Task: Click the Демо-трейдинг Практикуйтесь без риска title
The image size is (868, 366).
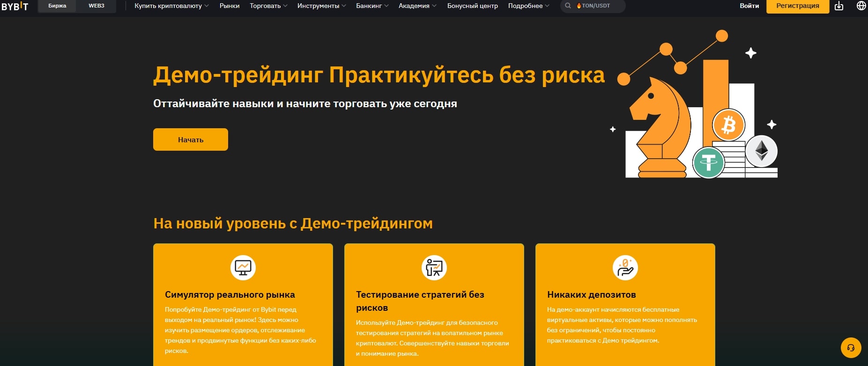Action: [x=379, y=75]
